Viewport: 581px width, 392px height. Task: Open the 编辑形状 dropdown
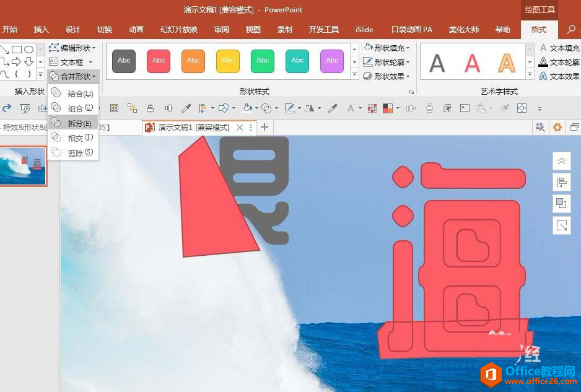pyautogui.click(x=72, y=48)
